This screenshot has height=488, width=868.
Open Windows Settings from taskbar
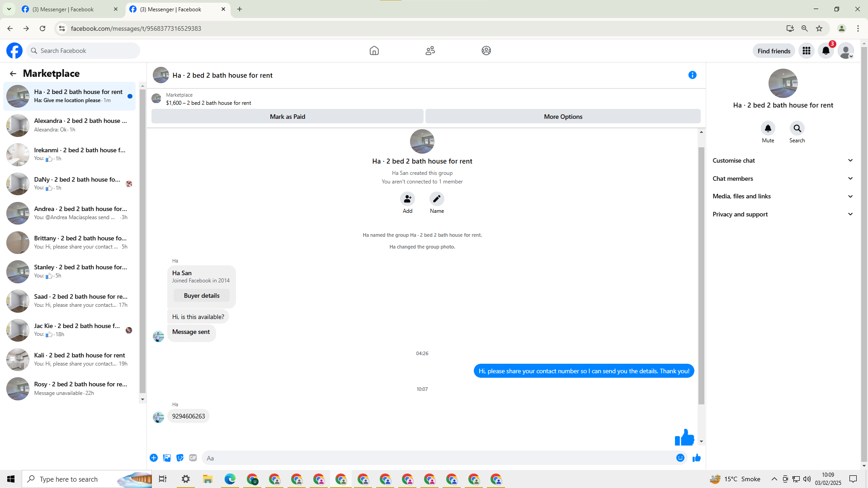186,479
